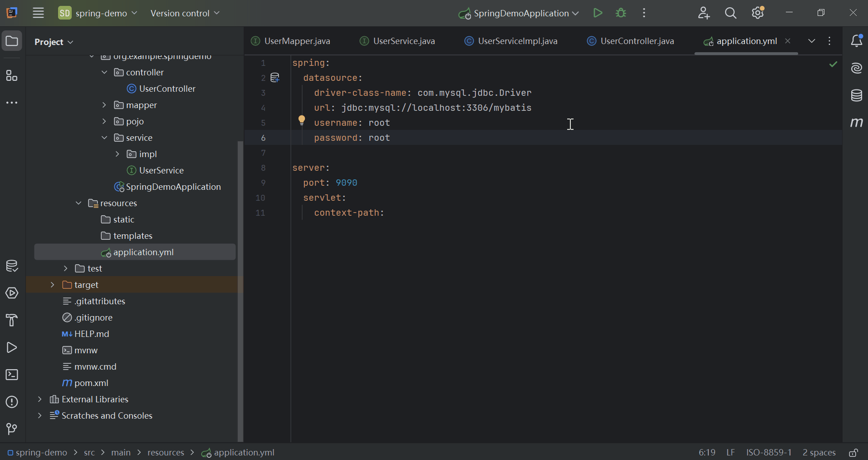Open UserController class in project tree

pos(162,89)
